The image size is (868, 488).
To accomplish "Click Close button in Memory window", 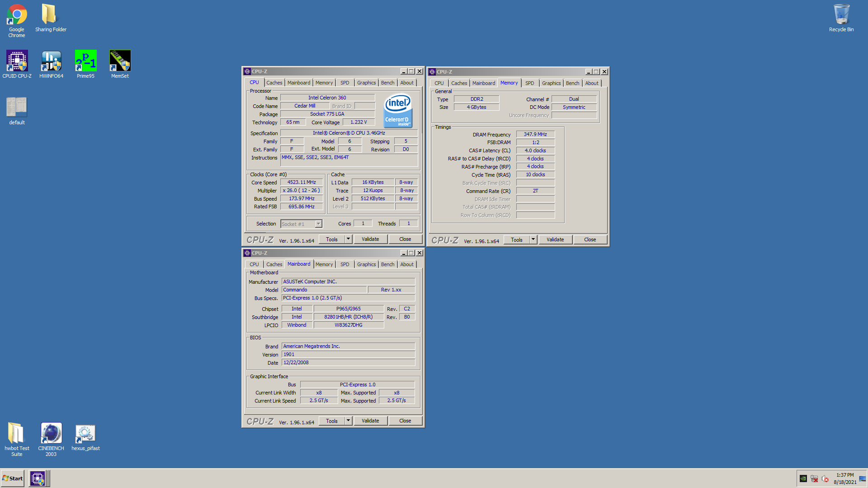I will pos(590,239).
